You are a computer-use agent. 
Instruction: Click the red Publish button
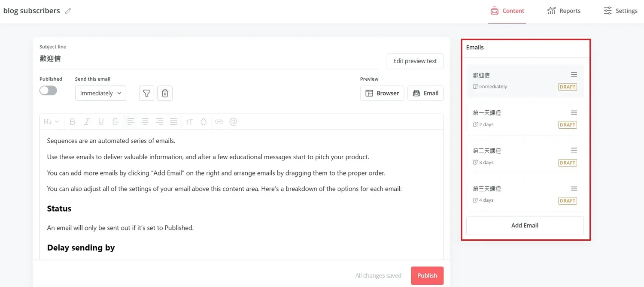tap(427, 276)
